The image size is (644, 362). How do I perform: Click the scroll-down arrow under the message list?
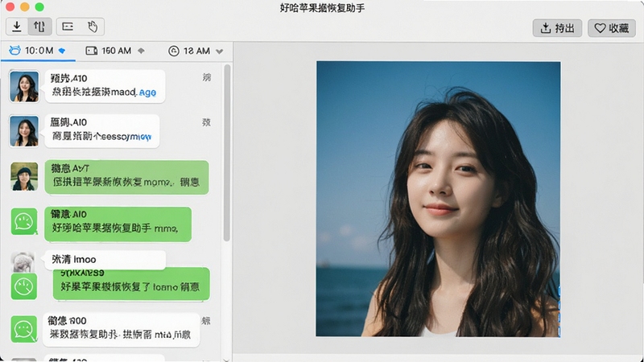[x=226, y=360]
